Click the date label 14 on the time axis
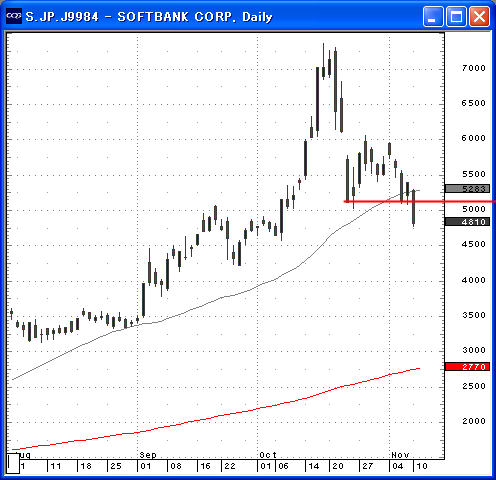Screen dimensions: 496x480 (313, 466)
